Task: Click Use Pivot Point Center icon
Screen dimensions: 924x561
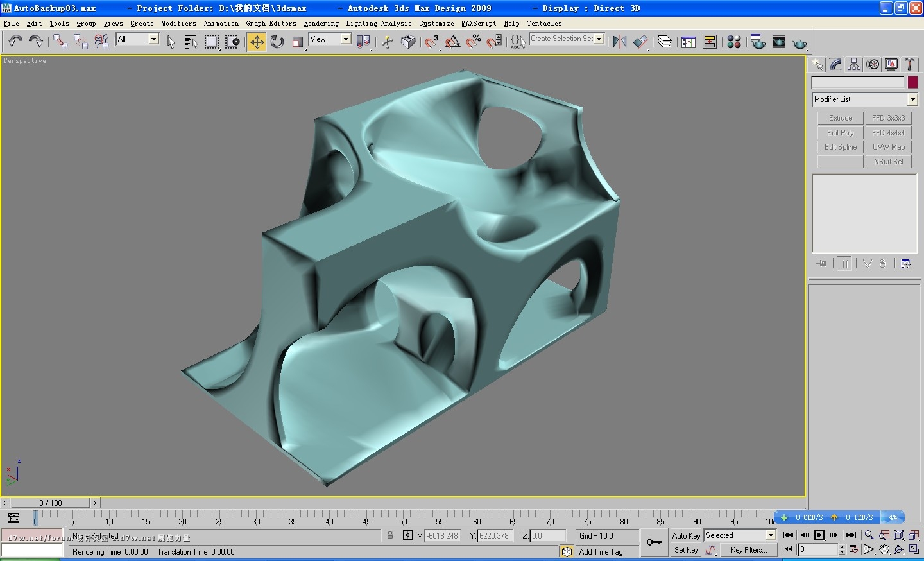Action: pyautogui.click(x=363, y=42)
